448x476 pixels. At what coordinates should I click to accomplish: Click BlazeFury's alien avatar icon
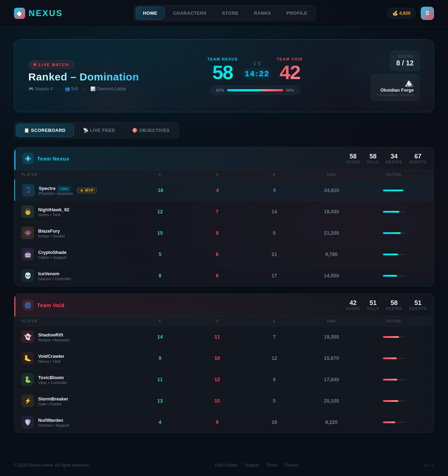(28, 233)
